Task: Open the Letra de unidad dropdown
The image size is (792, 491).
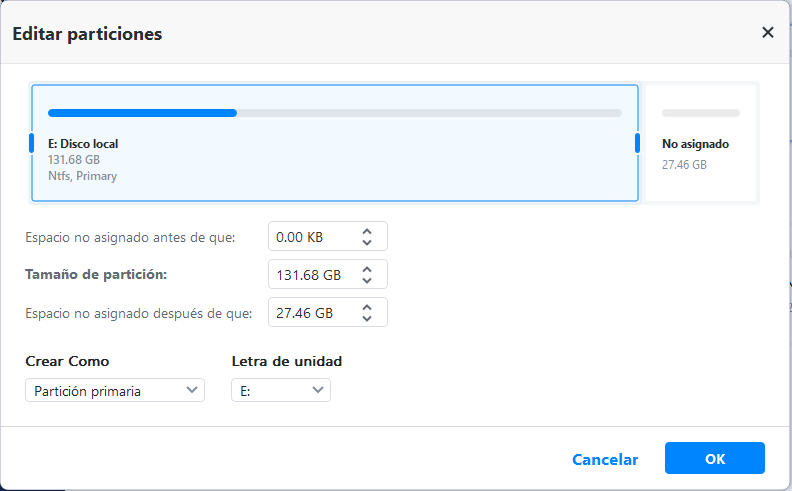Action: (x=280, y=391)
